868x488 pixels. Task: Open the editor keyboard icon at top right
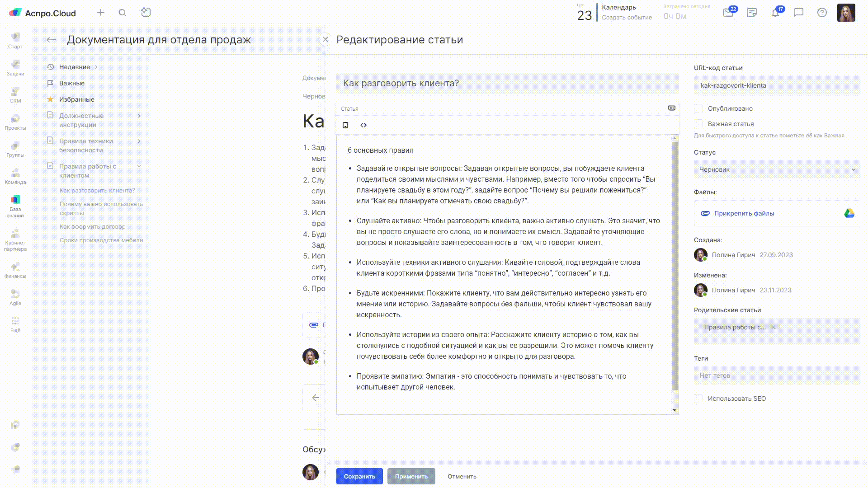pos(672,108)
